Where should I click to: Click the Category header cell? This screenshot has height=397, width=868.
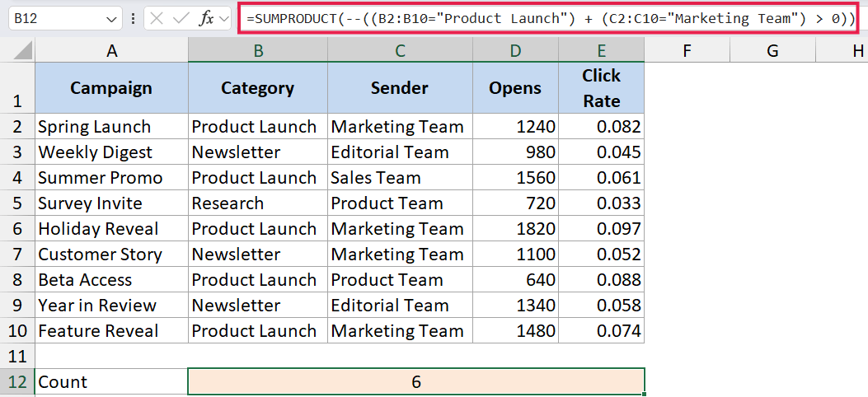pos(258,88)
